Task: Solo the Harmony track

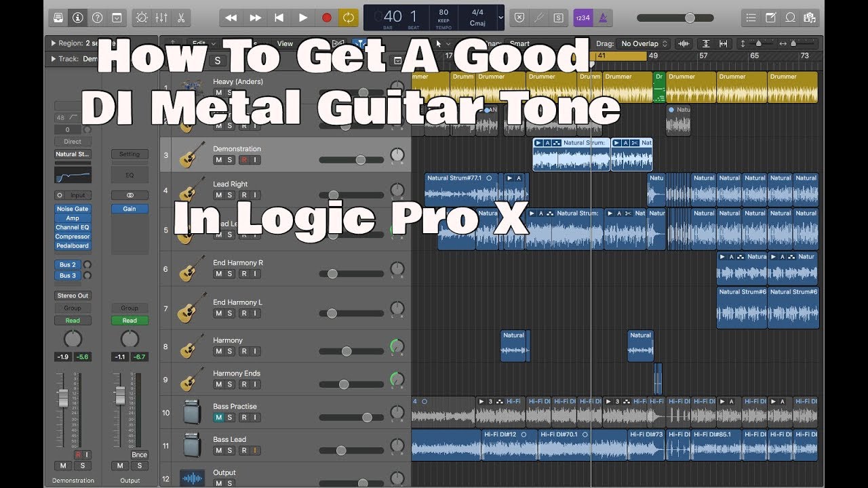Action: coord(230,352)
